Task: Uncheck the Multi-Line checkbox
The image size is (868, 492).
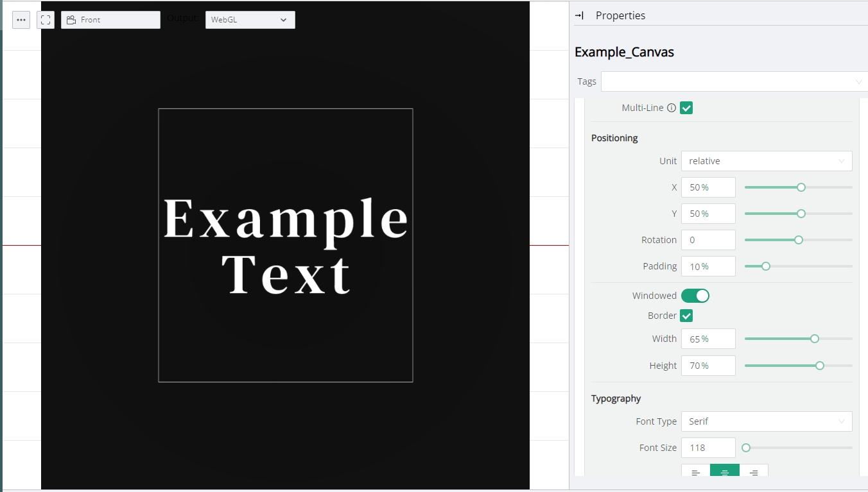Action: [686, 108]
